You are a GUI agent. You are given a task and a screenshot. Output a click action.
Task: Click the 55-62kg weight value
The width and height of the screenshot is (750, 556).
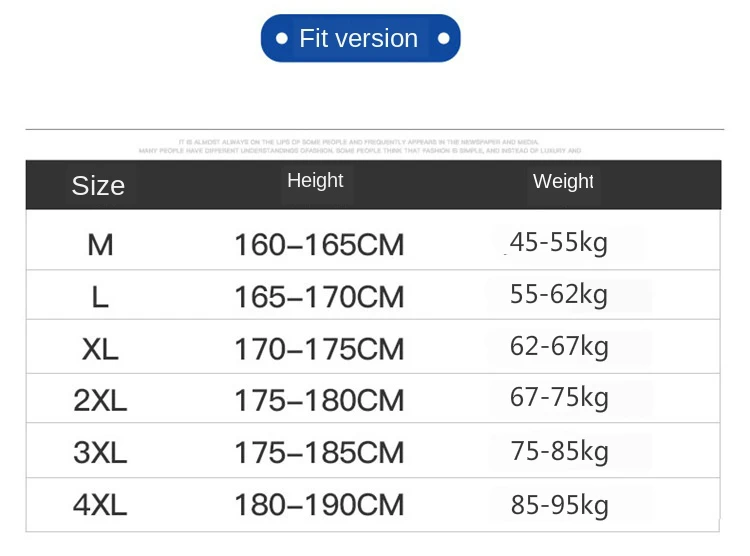coord(559,294)
